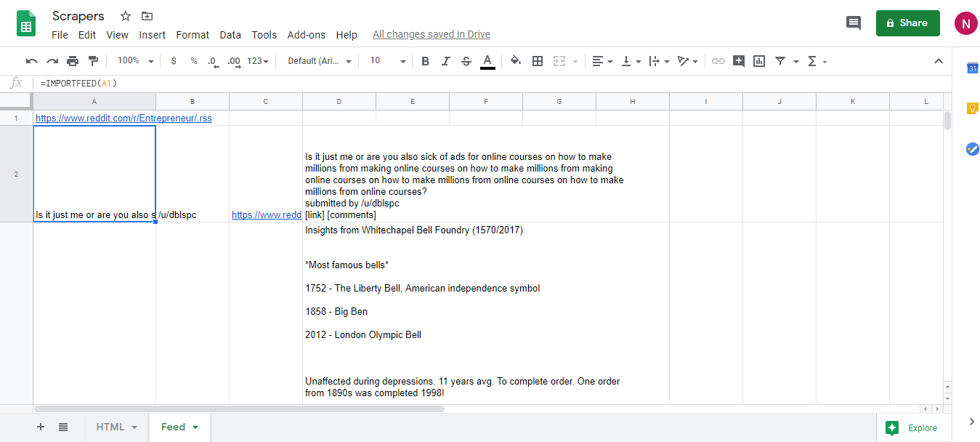The image size is (980, 442).
Task: Open the Edit menu
Action: [87, 35]
